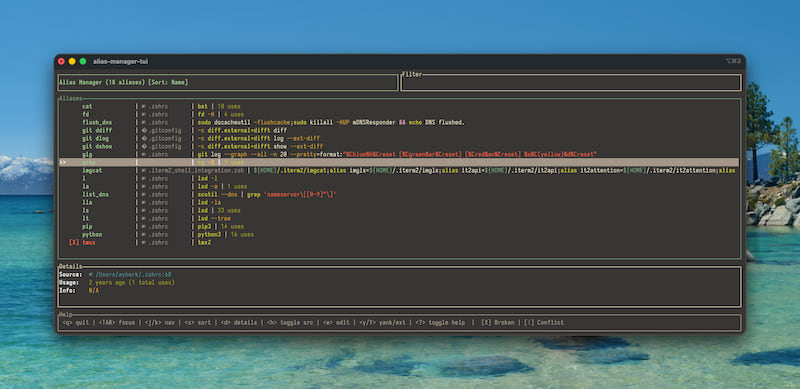Click the shell source icon in the lt row
800x389 pixels.
click(x=144, y=218)
